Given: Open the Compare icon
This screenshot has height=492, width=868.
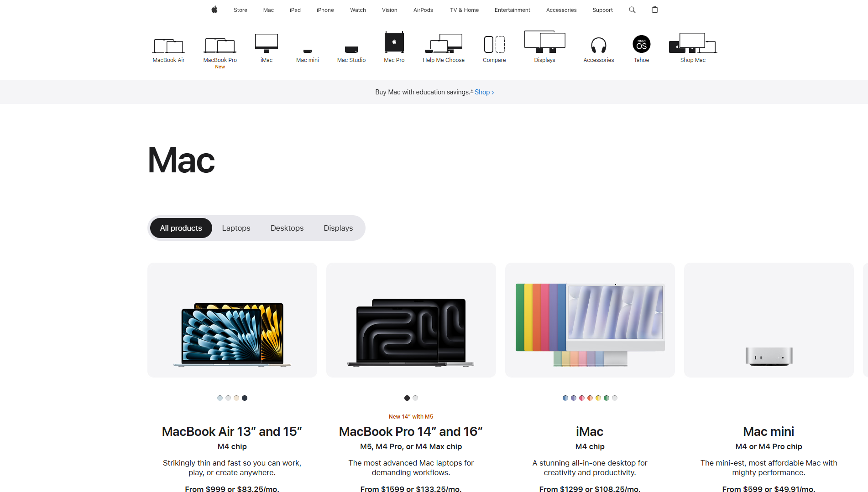Looking at the screenshot, I should tap(494, 45).
